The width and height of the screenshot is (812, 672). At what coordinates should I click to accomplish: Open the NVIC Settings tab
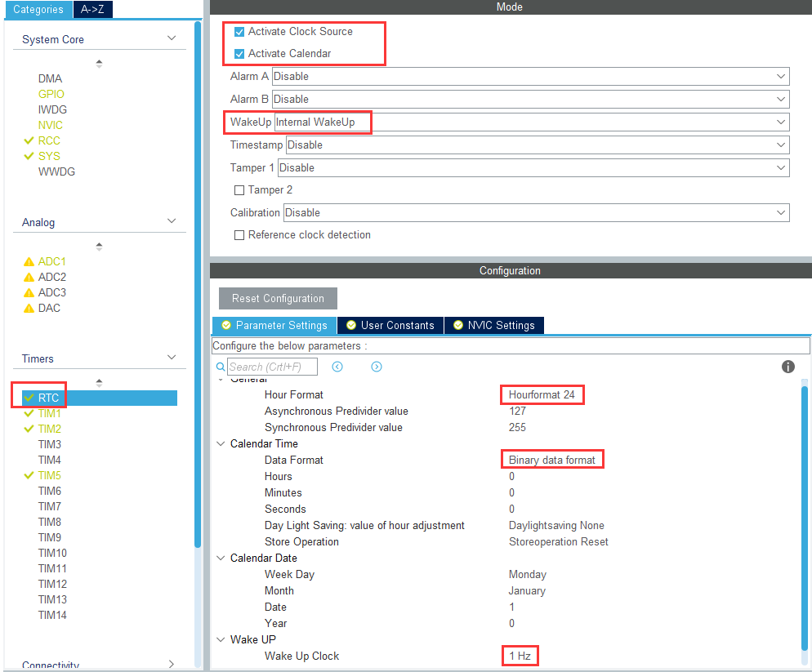coord(494,325)
